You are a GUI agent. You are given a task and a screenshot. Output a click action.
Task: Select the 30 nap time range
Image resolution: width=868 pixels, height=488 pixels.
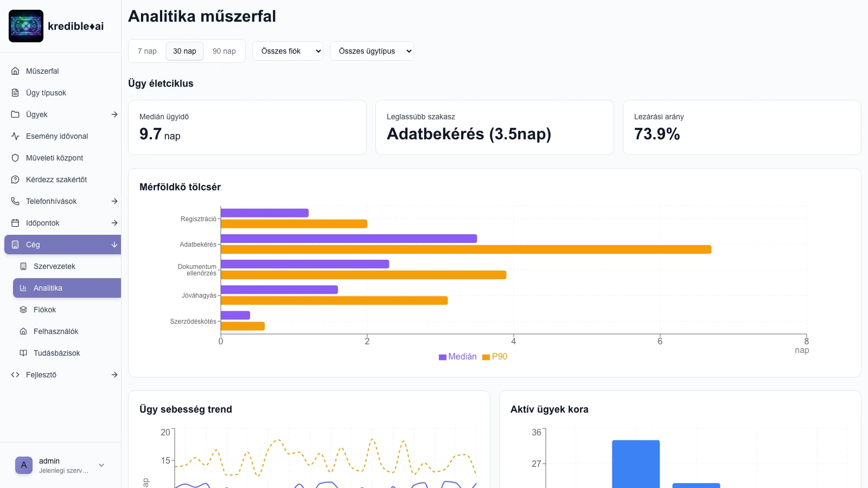184,51
